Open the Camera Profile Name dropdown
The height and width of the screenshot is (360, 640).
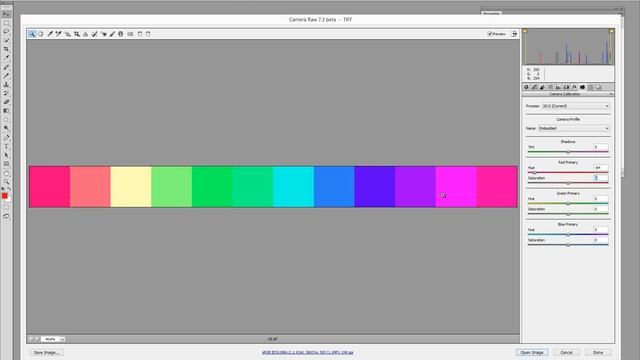click(x=574, y=128)
